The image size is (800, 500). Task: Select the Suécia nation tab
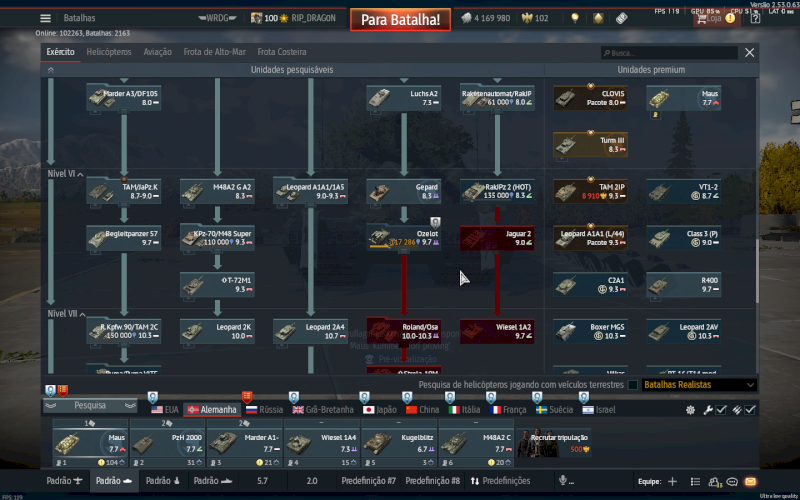click(554, 410)
